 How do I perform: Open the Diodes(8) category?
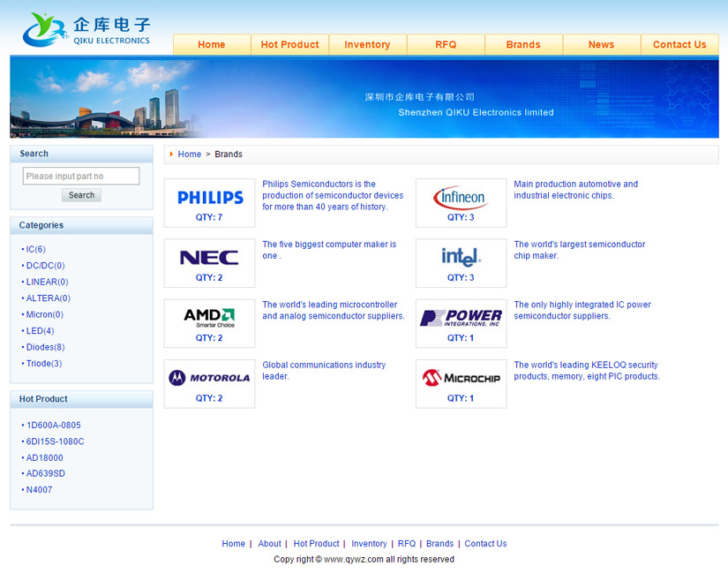(45, 347)
